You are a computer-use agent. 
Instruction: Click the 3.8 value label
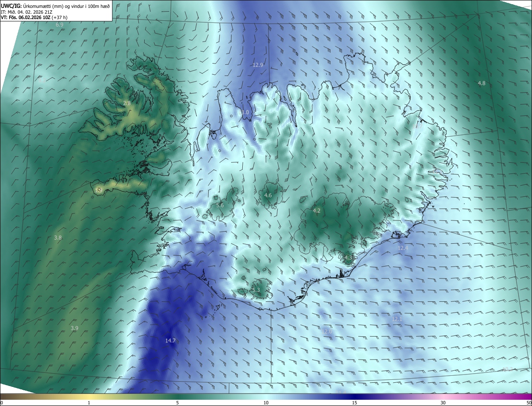58,237
